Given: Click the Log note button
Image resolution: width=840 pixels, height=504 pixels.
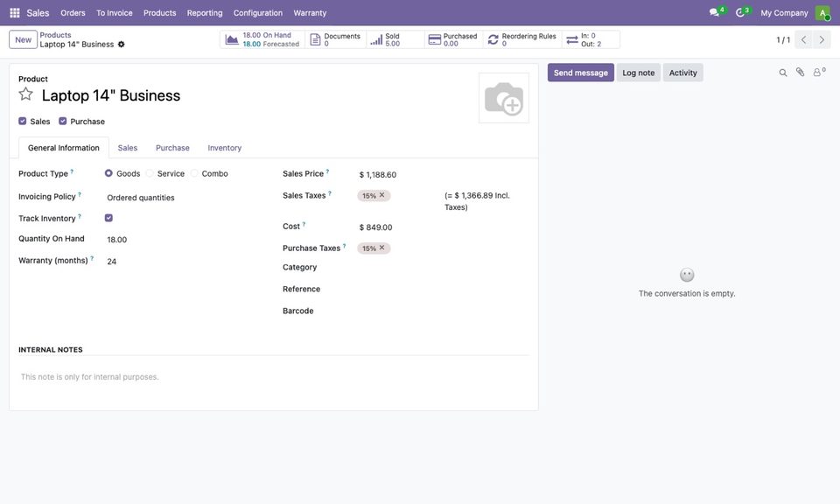Looking at the screenshot, I should [x=639, y=73].
